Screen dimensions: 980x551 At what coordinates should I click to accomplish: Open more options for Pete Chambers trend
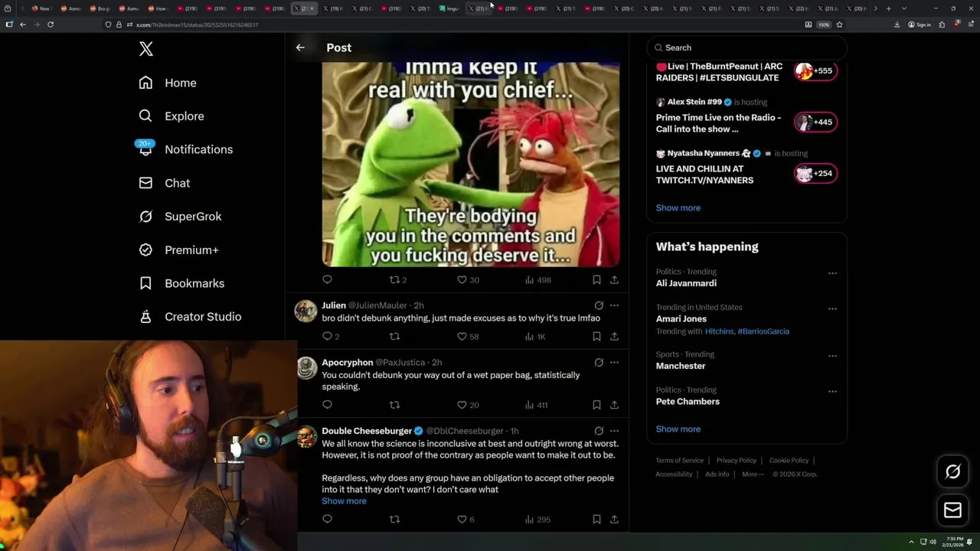tap(832, 391)
